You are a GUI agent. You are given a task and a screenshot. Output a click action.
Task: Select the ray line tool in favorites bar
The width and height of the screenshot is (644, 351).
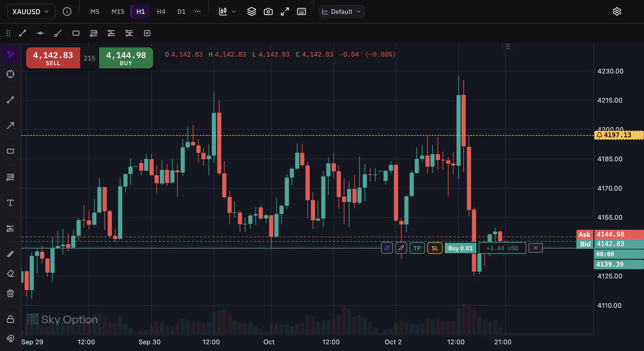coord(58,33)
